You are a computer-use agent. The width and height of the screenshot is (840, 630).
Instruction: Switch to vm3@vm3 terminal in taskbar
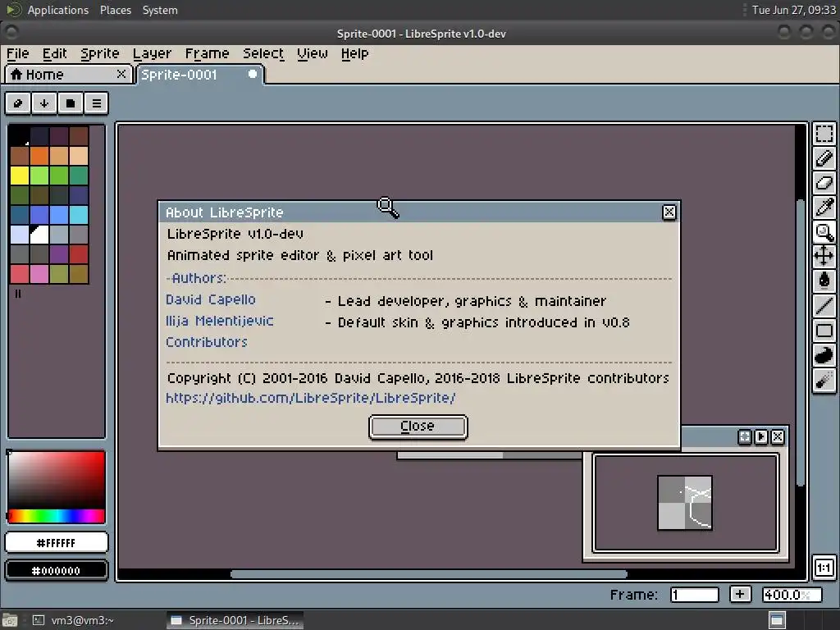(73, 620)
